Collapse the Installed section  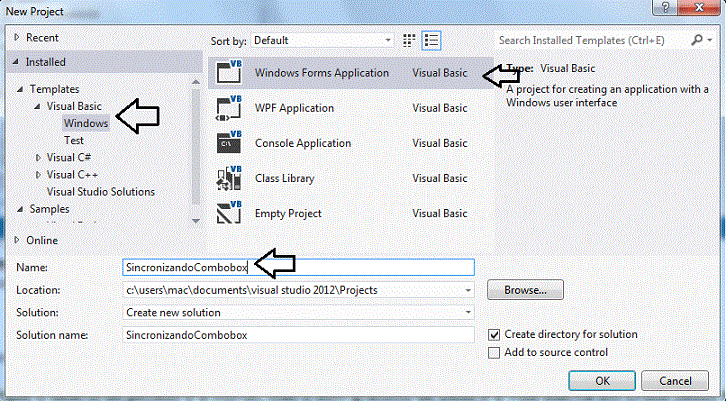pos(16,62)
